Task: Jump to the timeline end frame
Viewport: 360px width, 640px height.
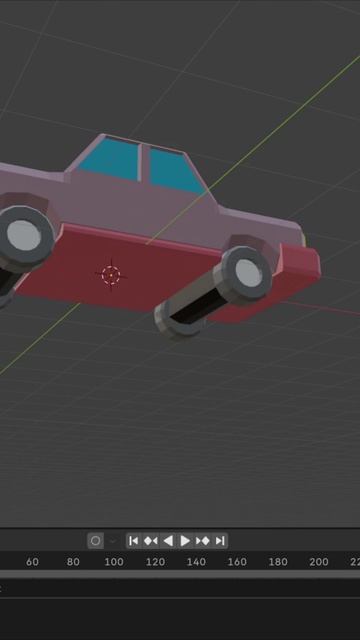Action: 220,541
